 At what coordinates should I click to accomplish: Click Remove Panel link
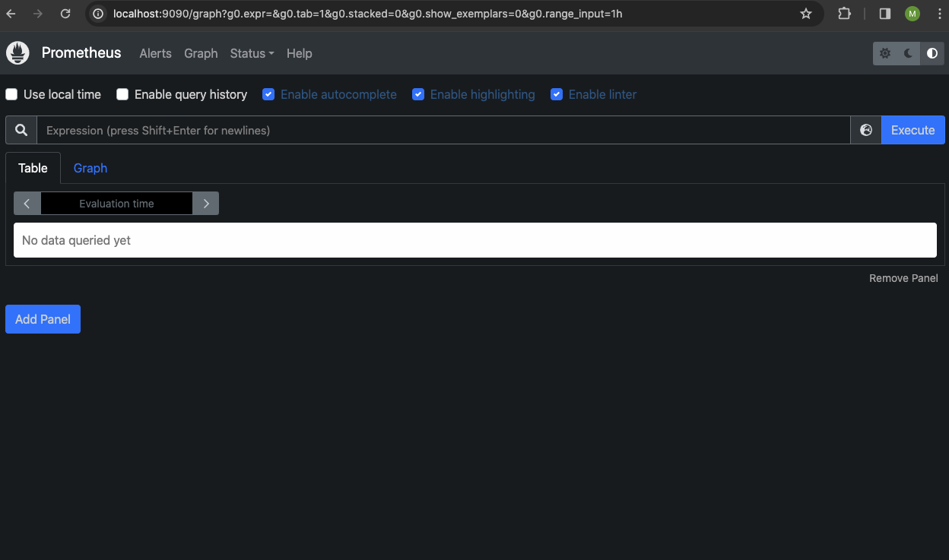coord(903,278)
